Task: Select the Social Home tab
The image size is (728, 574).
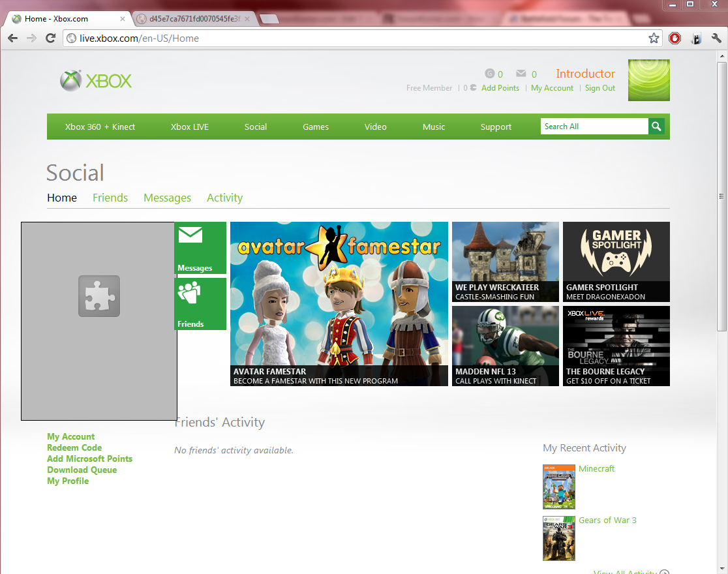Action: pyautogui.click(x=62, y=198)
